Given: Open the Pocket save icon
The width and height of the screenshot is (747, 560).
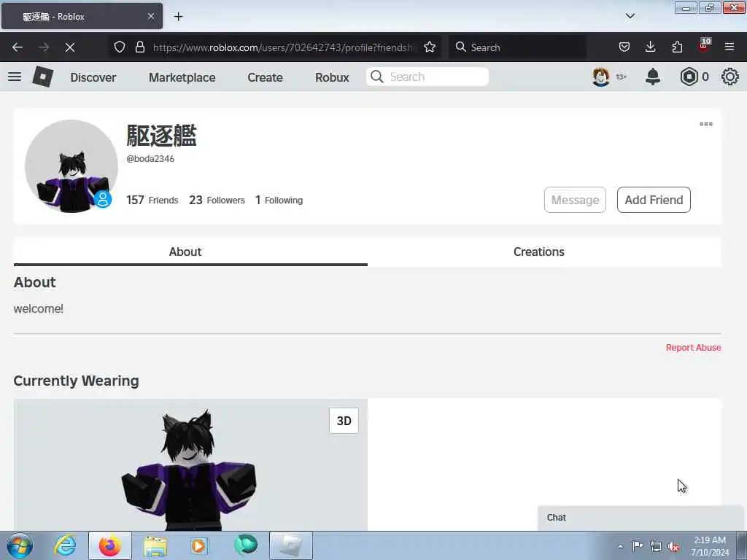Looking at the screenshot, I should click(x=624, y=47).
